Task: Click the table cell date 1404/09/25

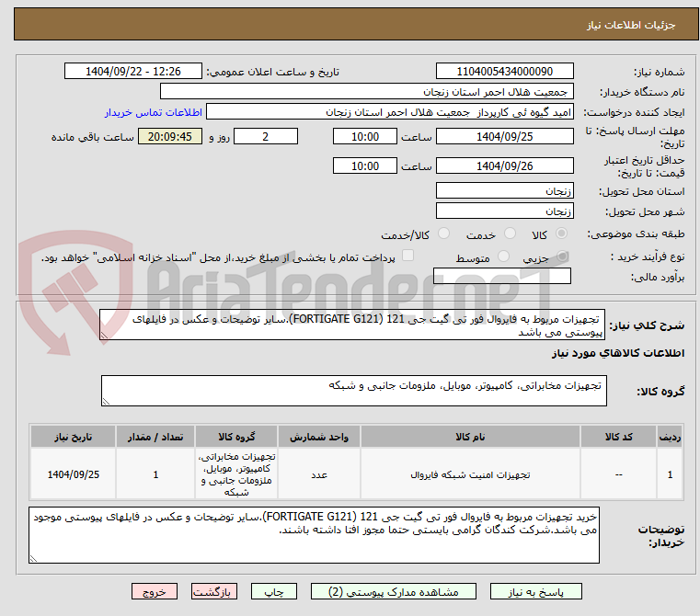Action: 74,474
